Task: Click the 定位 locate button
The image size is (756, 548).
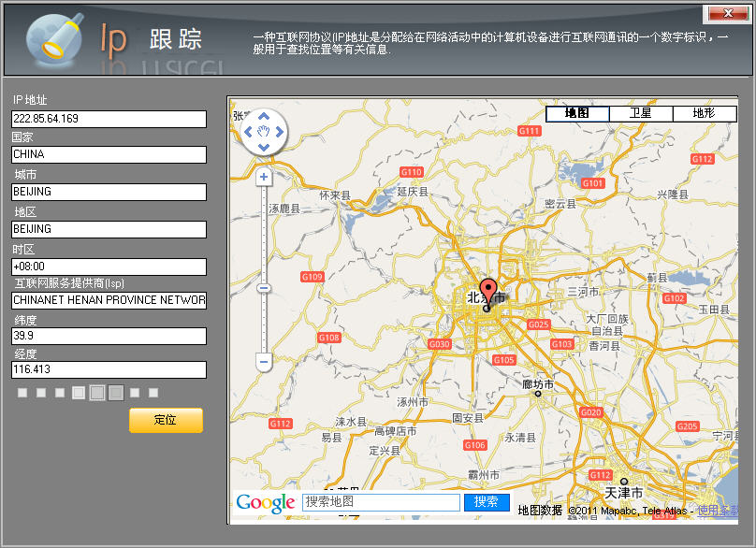Action: (166, 420)
